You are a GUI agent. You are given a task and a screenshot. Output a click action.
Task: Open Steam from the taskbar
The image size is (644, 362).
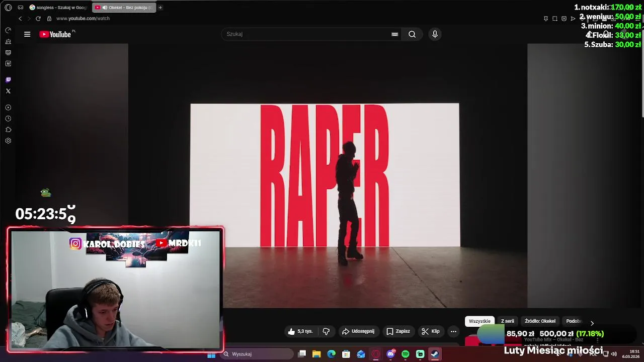coord(435,354)
